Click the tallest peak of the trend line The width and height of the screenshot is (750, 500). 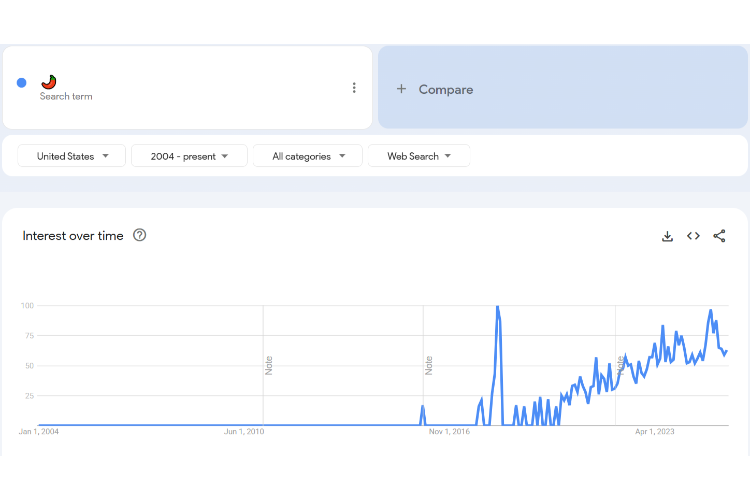pyautogui.click(x=497, y=307)
